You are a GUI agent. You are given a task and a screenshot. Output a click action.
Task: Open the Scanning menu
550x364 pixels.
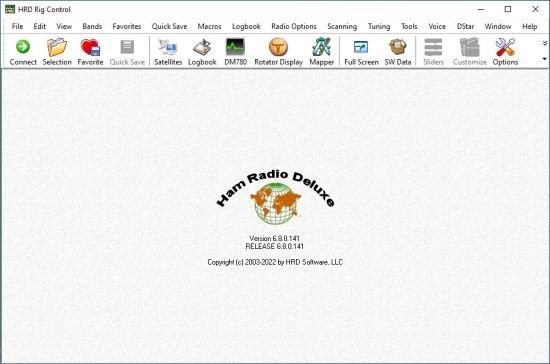click(x=342, y=26)
